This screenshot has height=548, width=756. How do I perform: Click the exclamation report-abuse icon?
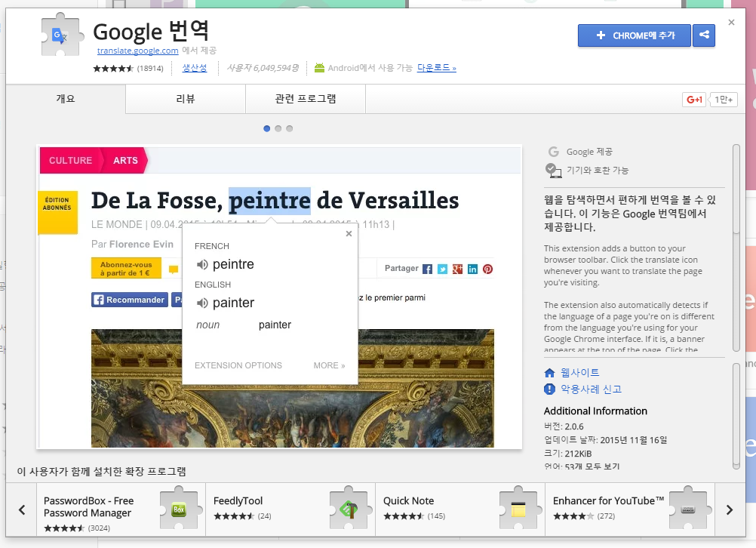click(x=549, y=389)
